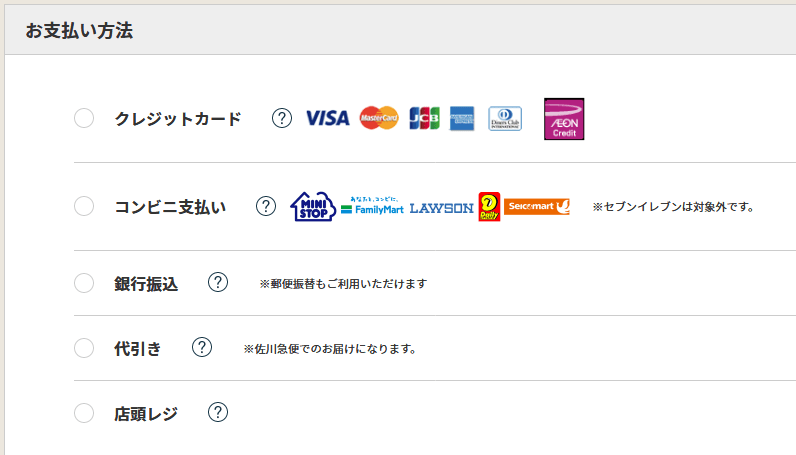
Task: Show help for 銀行振込
Action: click(218, 283)
